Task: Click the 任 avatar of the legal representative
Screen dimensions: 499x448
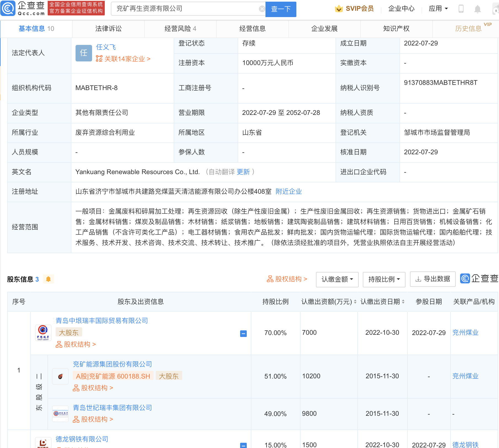Action: click(x=84, y=53)
